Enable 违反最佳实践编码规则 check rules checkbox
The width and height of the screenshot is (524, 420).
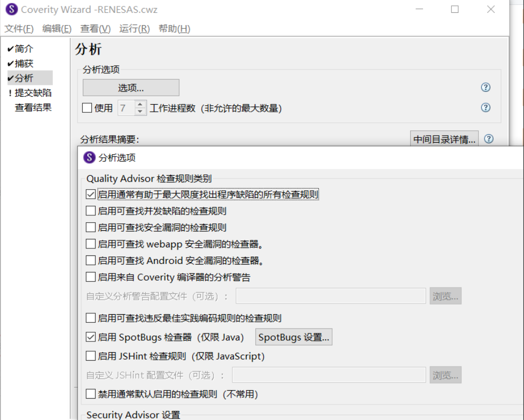pyautogui.click(x=91, y=318)
